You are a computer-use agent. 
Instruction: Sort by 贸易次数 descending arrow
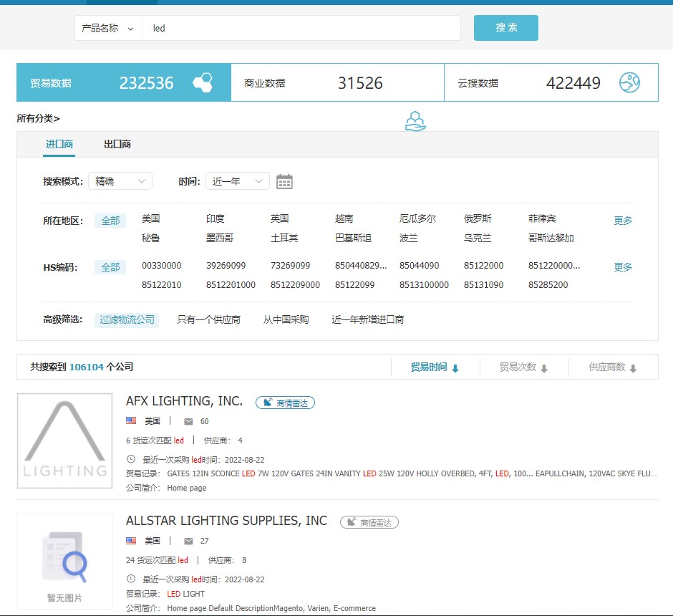(x=544, y=368)
